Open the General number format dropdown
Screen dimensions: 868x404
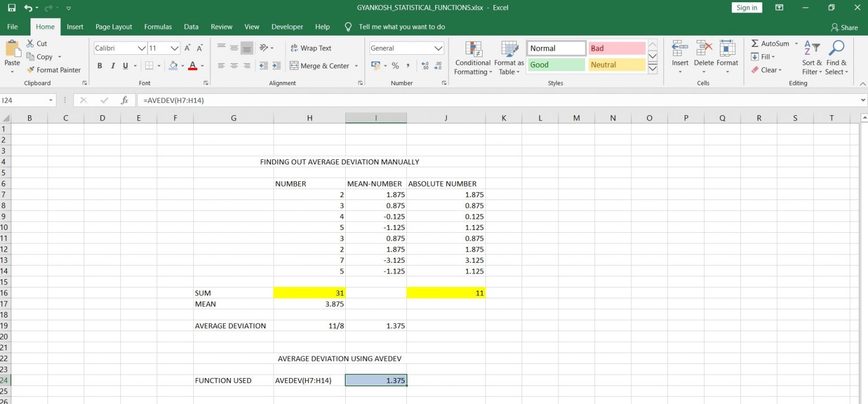click(x=406, y=48)
